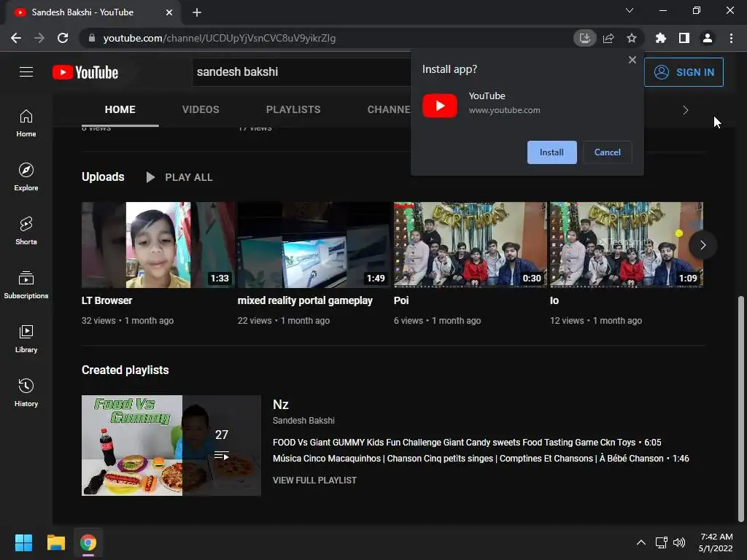Click the search box with sandesh bakshi
The height and width of the screenshot is (560, 747).
[x=301, y=72]
